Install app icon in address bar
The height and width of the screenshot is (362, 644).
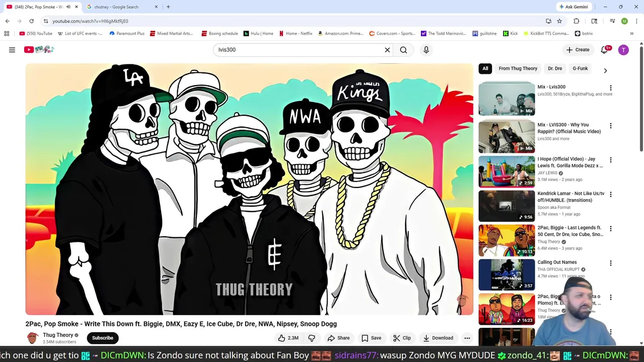point(548,21)
